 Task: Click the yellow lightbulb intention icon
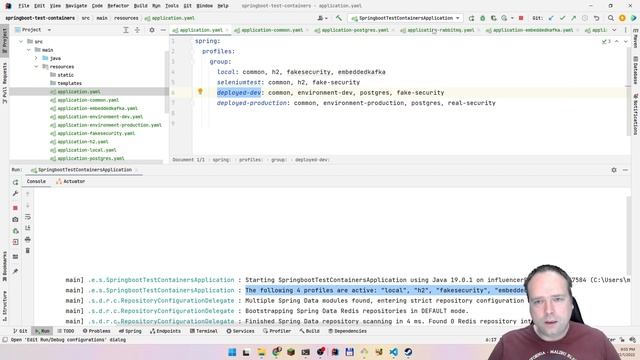click(x=200, y=91)
